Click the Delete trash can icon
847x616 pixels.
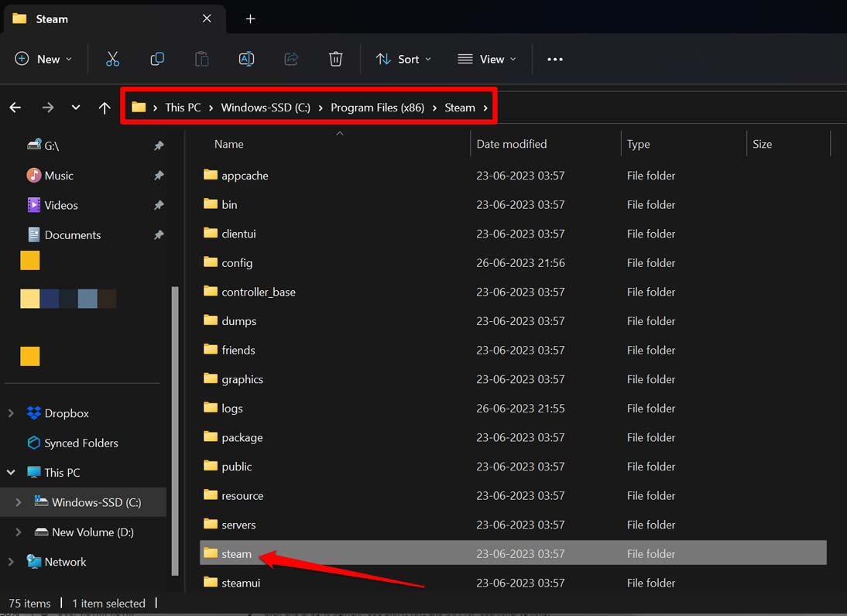pyautogui.click(x=335, y=59)
